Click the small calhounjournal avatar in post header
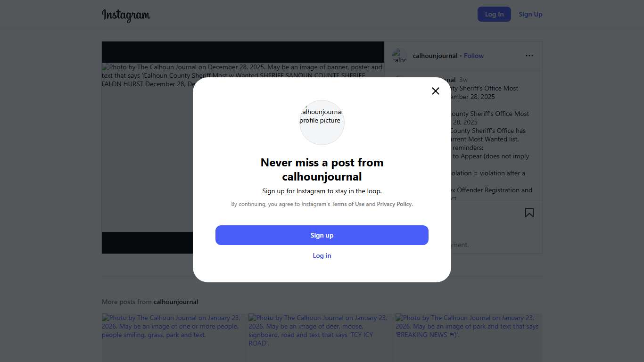This screenshot has height=362, width=644. coord(399,56)
